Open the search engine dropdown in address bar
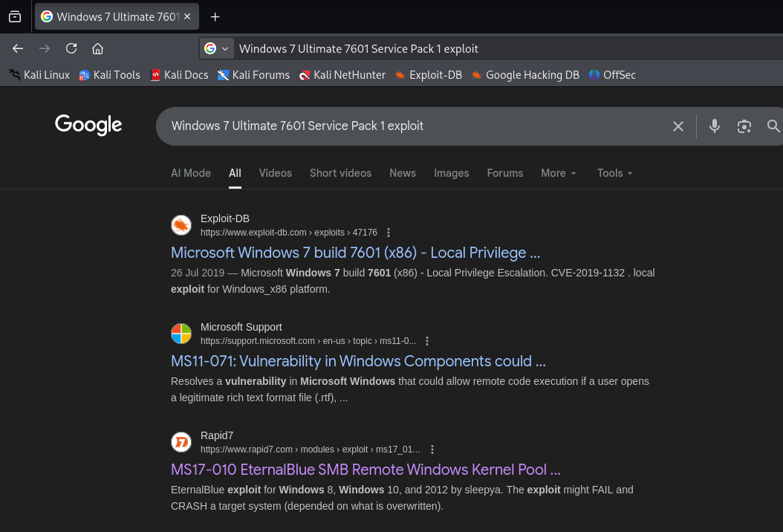Viewport: 783px width, 532px height. (216, 48)
